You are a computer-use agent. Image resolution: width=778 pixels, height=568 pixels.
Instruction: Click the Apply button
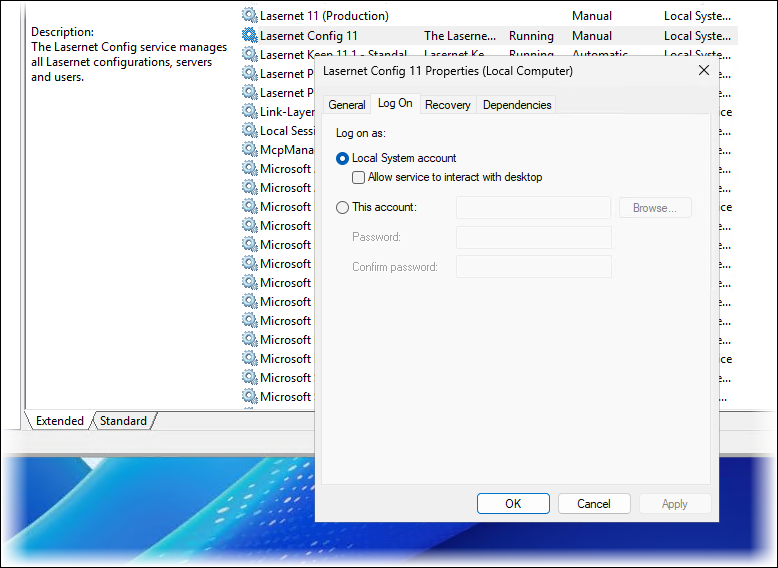[675, 504]
